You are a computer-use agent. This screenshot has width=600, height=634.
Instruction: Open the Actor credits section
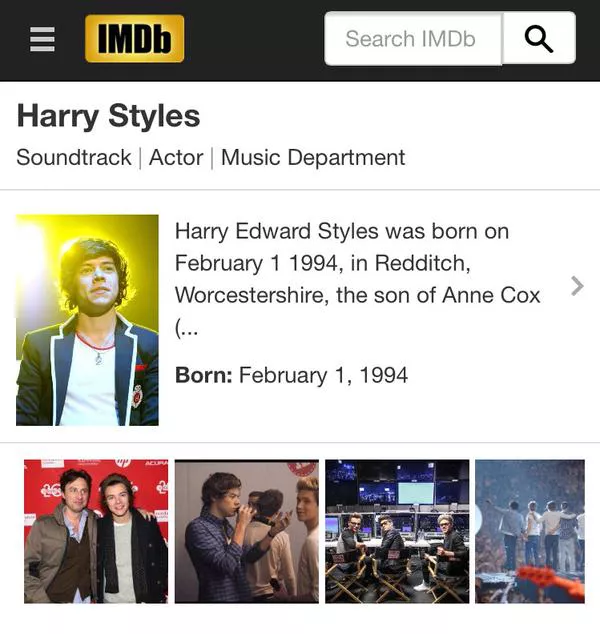pos(176,157)
